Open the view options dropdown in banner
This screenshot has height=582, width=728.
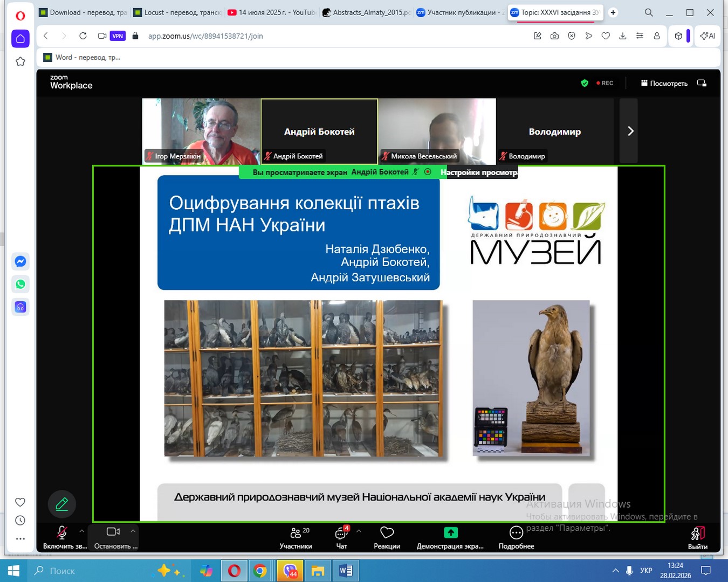click(x=478, y=172)
